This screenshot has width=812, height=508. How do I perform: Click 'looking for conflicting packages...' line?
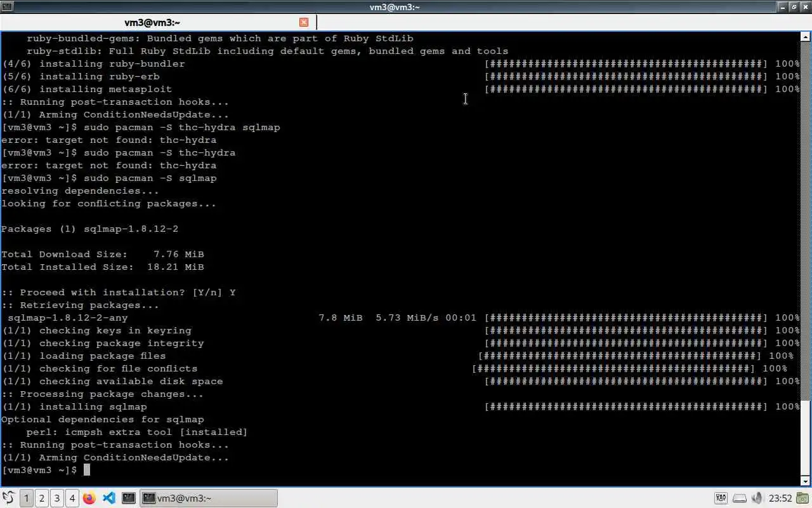coord(109,203)
